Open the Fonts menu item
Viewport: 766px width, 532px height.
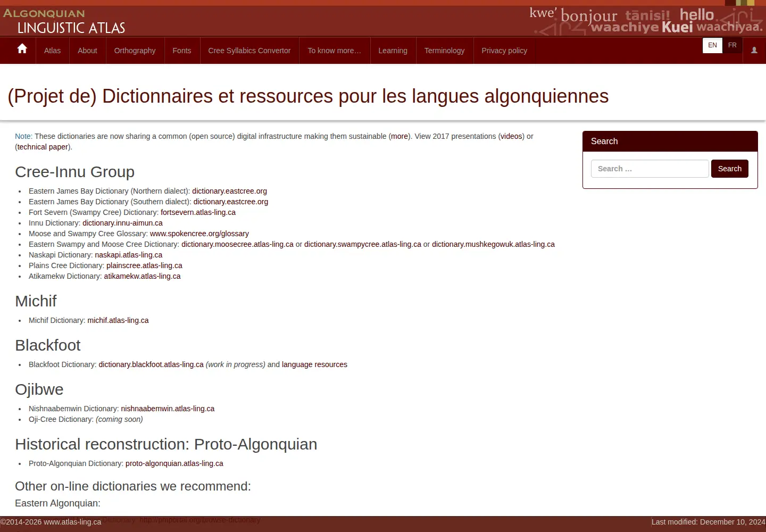(x=182, y=51)
